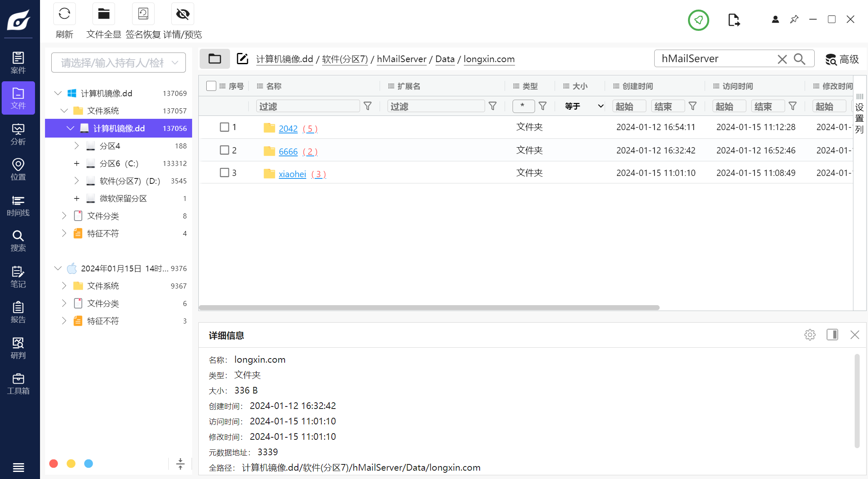868x479 pixels.
Task: Click the 刷新 refresh icon
Action: [64, 14]
